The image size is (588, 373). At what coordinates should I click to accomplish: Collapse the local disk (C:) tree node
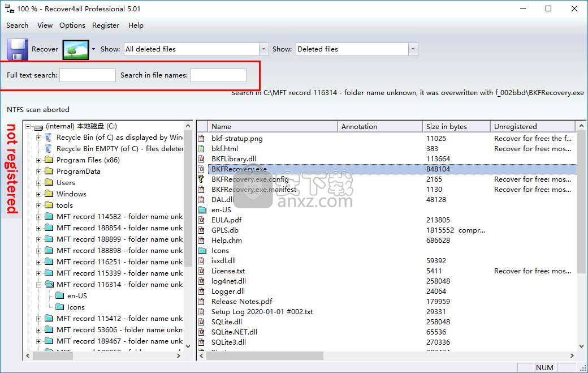pyautogui.click(x=28, y=126)
